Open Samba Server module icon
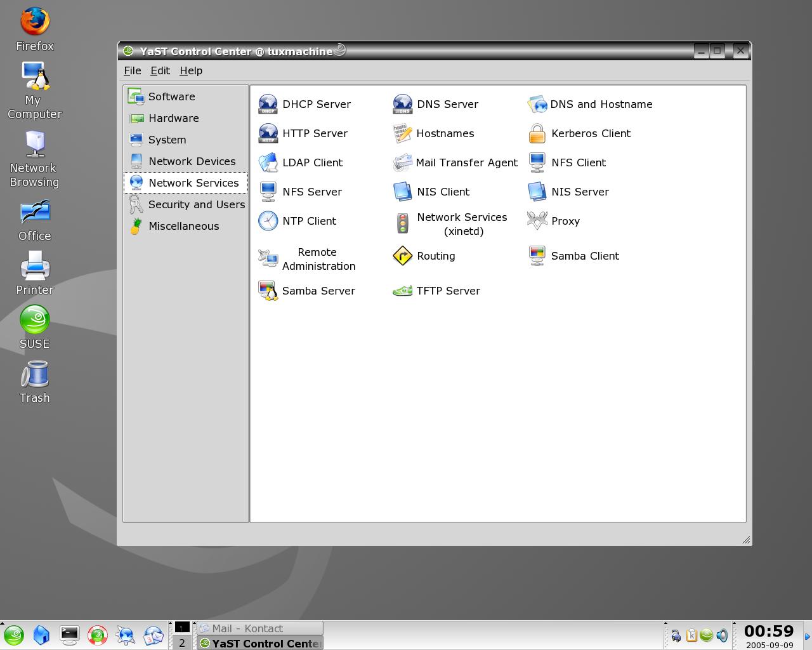 pyautogui.click(x=268, y=291)
